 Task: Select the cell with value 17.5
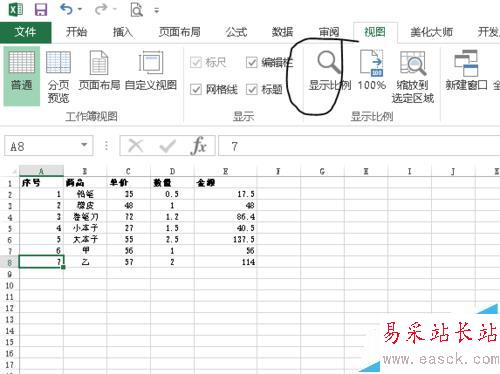(225, 194)
